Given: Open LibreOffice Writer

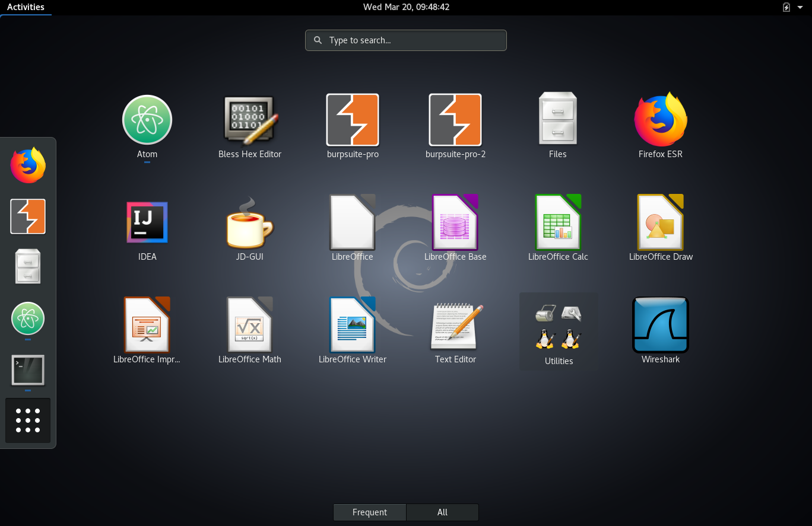Looking at the screenshot, I should click(x=353, y=326).
